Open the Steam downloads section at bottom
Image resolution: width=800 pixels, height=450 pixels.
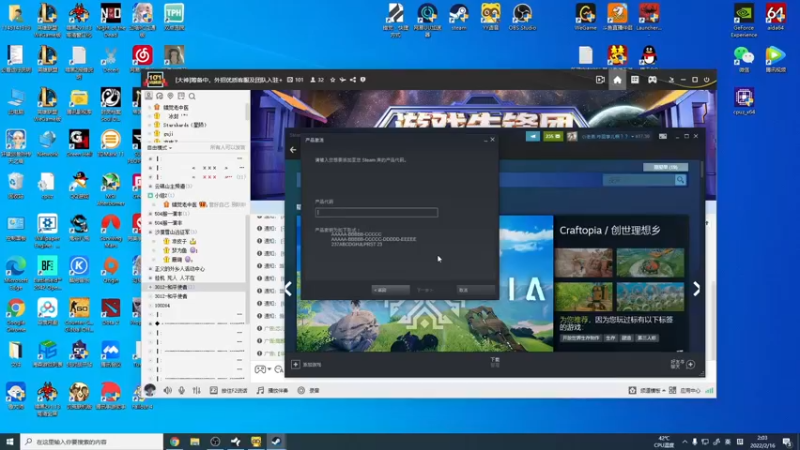tap(495, 362)
